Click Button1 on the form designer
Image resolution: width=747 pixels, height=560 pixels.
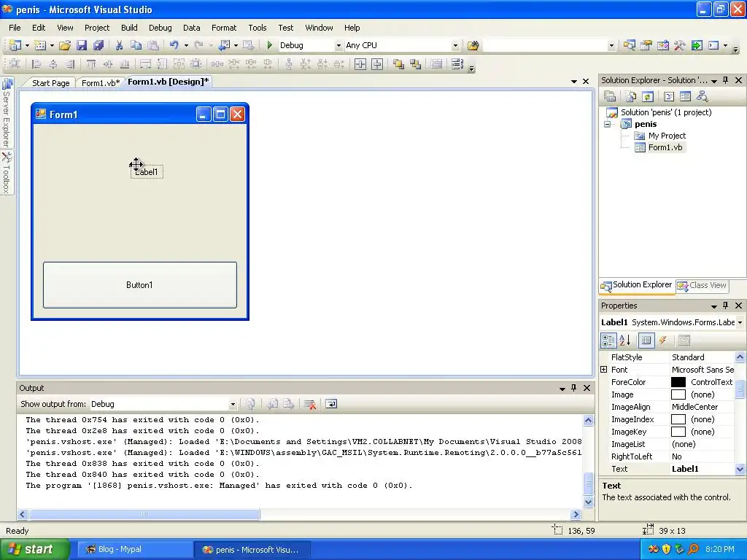click(139, 285)
